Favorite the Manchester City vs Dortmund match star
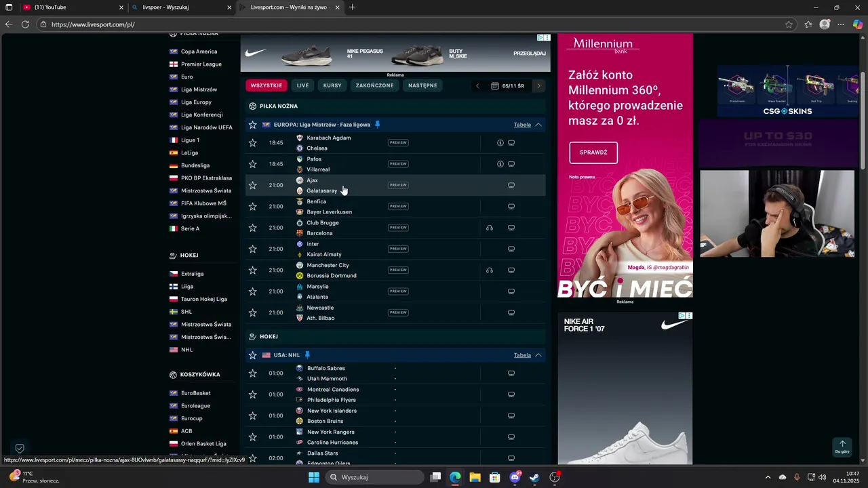This screenshot has height=488, width=868. click(x=253, y=270)
